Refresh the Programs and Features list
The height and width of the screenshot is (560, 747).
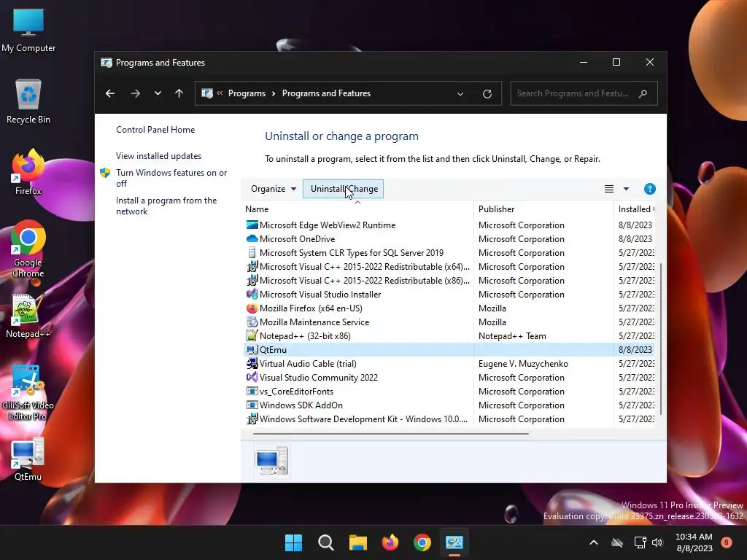click(x=487, y=94)
